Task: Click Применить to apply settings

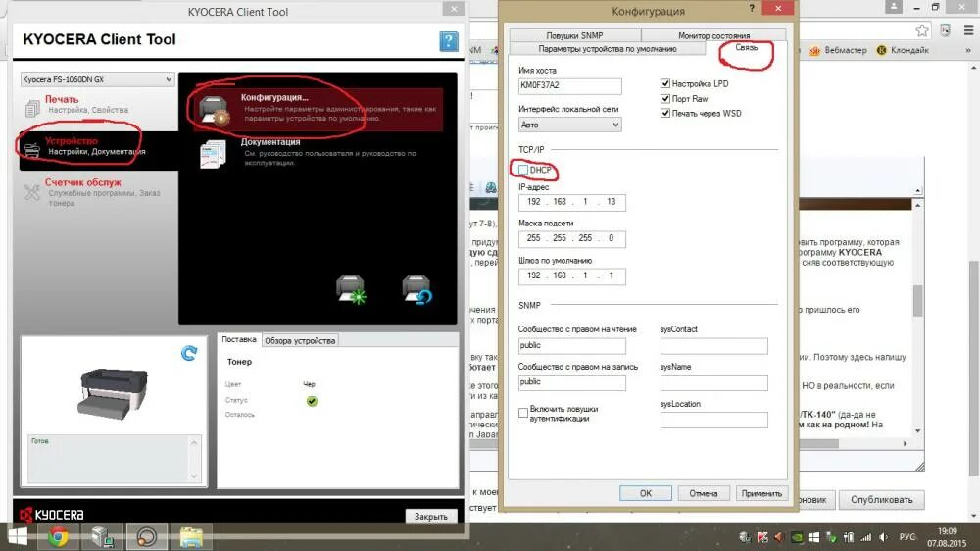Action: (761, 493)
